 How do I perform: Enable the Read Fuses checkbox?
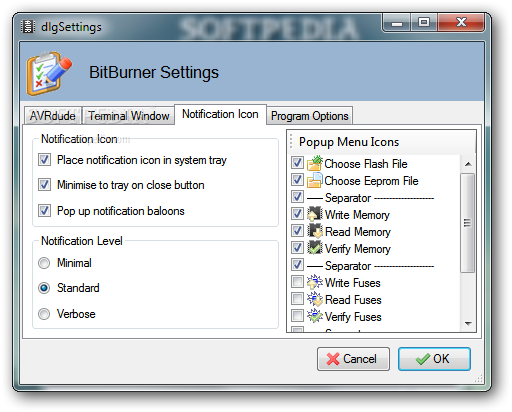click(x=297, y=299)
